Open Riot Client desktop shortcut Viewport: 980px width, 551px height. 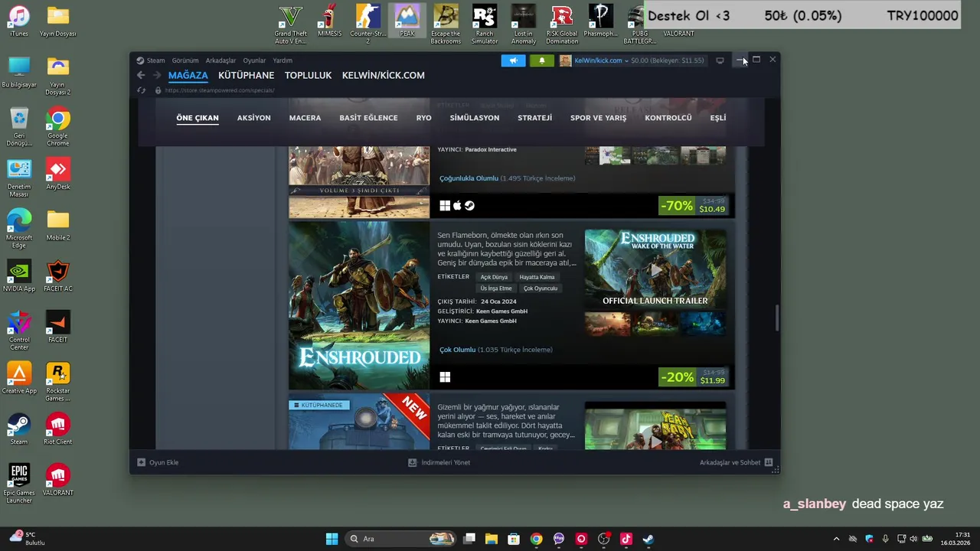click(57, 429)
